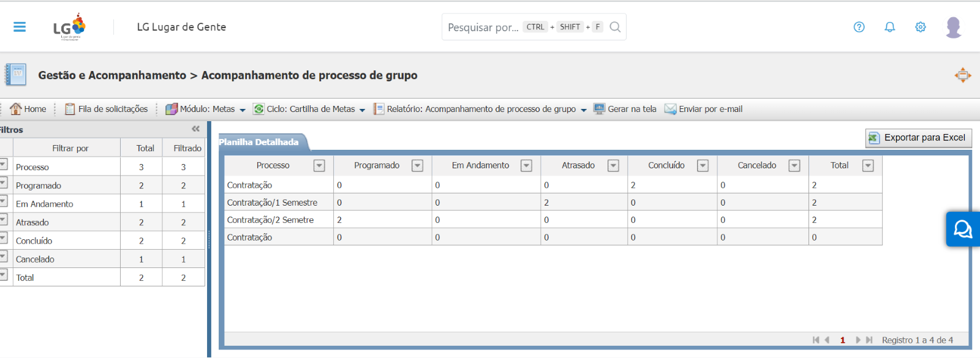Image resolution: width=980 pixels, height=358 pixels.
Task: Click the Cancelado row in Filtros
Action: 102,259
